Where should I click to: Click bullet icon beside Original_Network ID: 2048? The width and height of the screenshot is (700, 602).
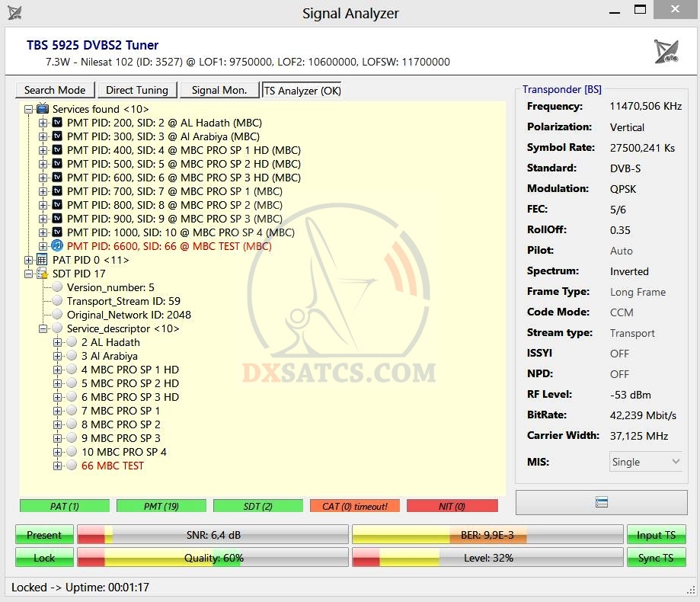click(x=57, y=315)
